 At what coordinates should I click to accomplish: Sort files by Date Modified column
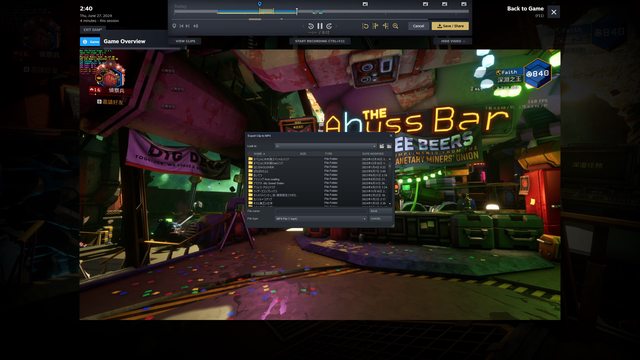click(374, 154)
